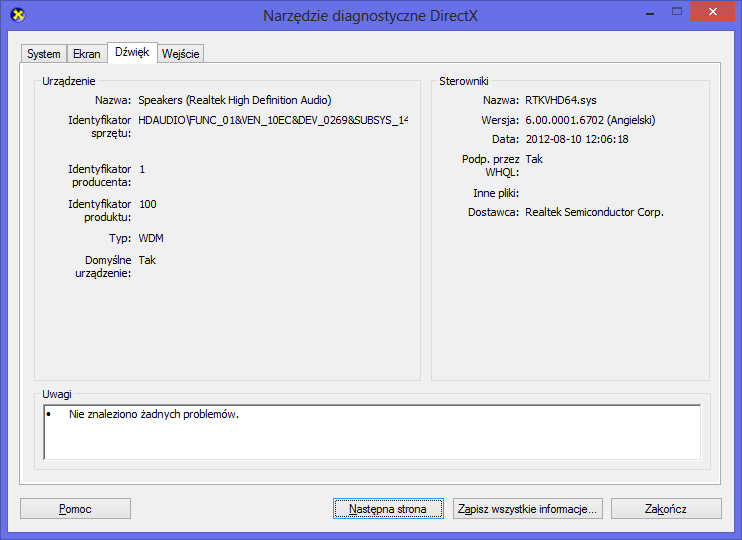Switch to the System tab
Image resolution: width=742 pixels, height=540 pixels.
coord(44,53)
